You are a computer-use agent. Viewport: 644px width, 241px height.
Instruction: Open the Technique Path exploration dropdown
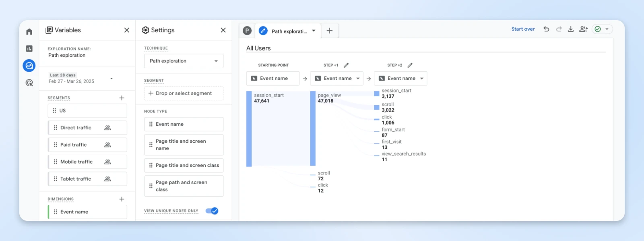(x=184, y=61)
